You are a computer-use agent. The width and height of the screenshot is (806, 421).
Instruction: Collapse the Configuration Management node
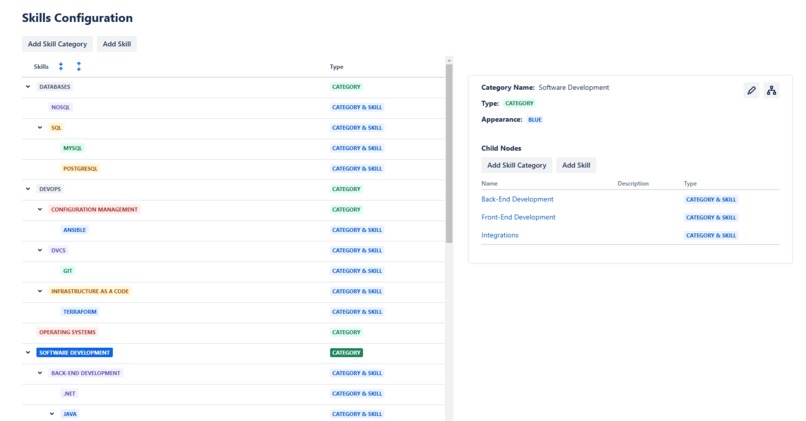[x=40, y=209]
